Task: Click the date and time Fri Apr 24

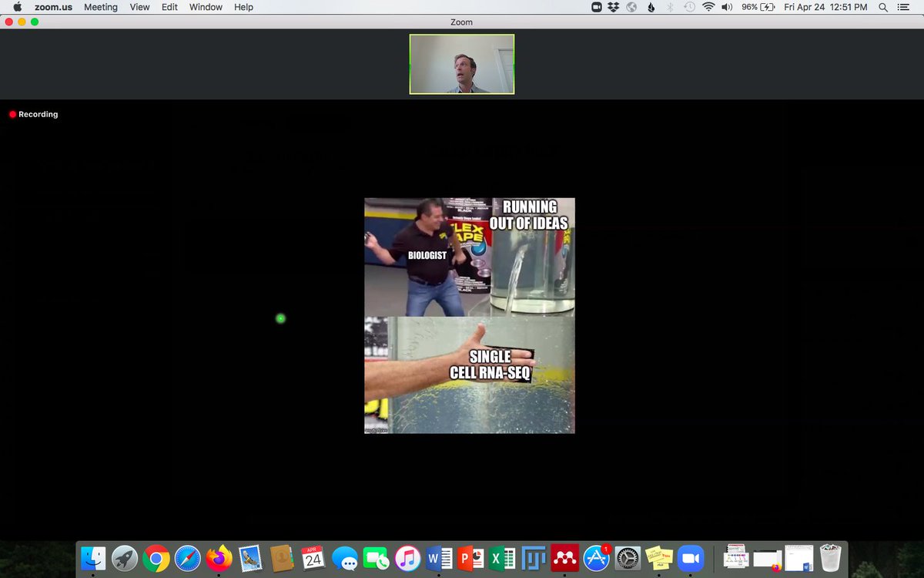Action: click(x=825, y=7)
